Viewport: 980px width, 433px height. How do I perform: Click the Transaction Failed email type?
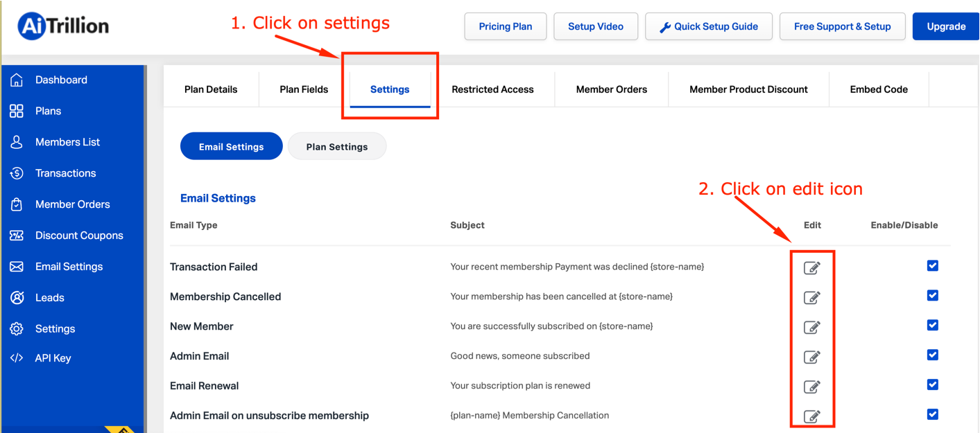pyautogui.click(x=214, y=267)
